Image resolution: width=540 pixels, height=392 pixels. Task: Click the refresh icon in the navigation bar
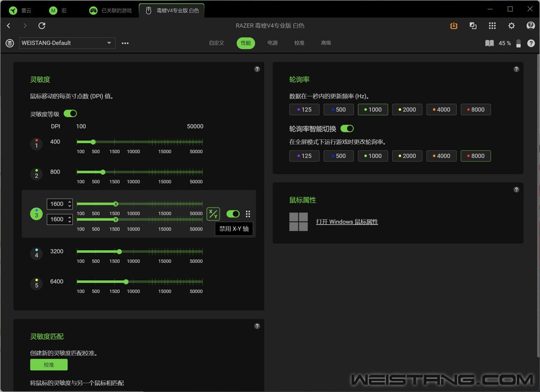click(x=42, y=26)
